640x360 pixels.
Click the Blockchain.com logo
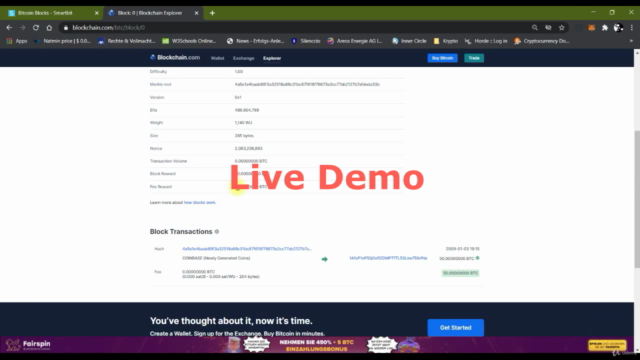pyautogui.click(x=175, y=58)
